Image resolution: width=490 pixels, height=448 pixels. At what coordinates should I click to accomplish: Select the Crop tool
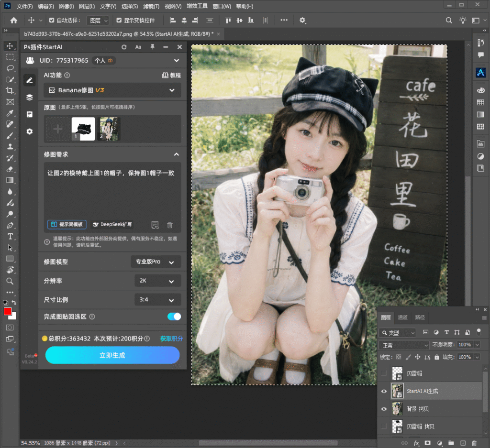[x=10, y=90]
